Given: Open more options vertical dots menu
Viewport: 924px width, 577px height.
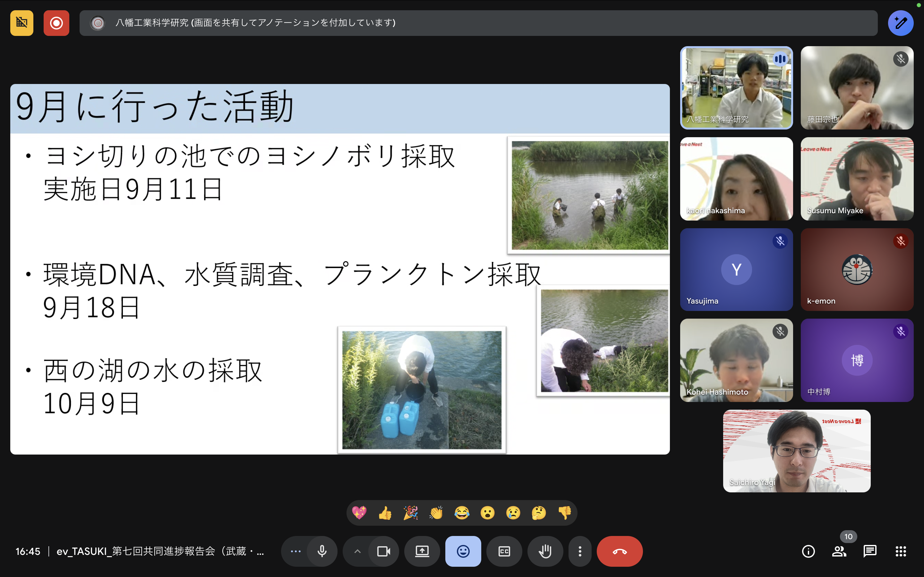Looking at the screenshot, I should 580,551.
